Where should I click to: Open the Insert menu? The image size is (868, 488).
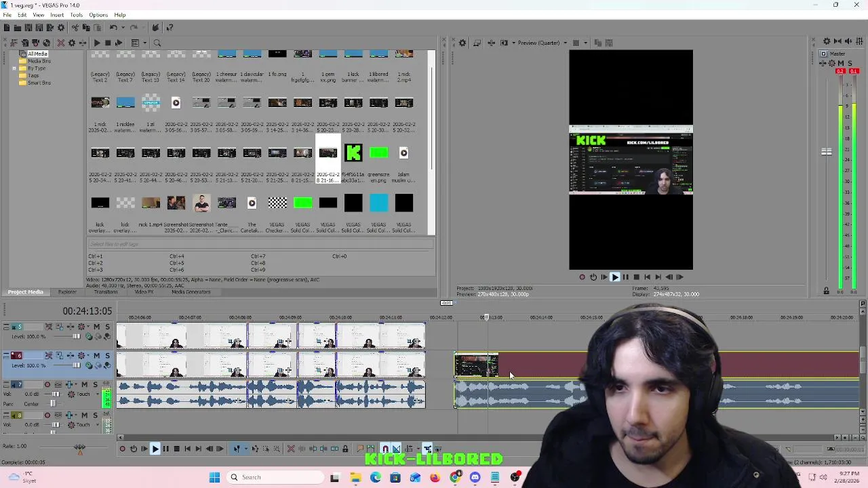pyautogui.click(x=57, y=14)
